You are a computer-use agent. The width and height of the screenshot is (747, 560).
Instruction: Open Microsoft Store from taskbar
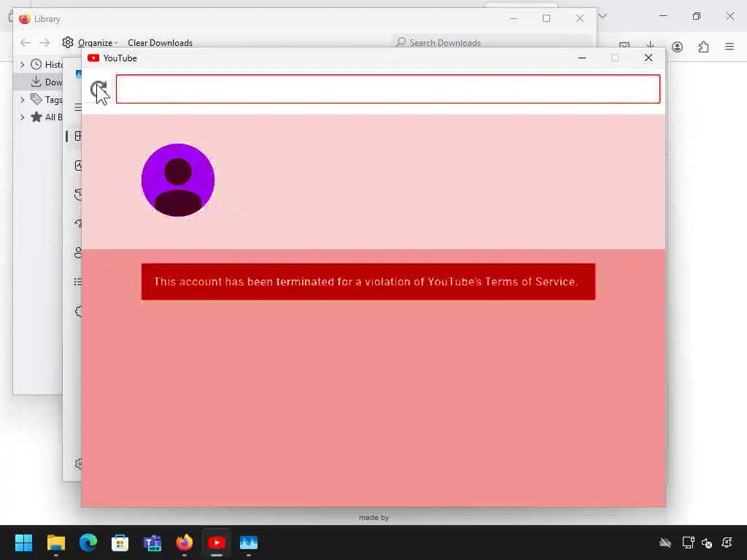(120, 542)
